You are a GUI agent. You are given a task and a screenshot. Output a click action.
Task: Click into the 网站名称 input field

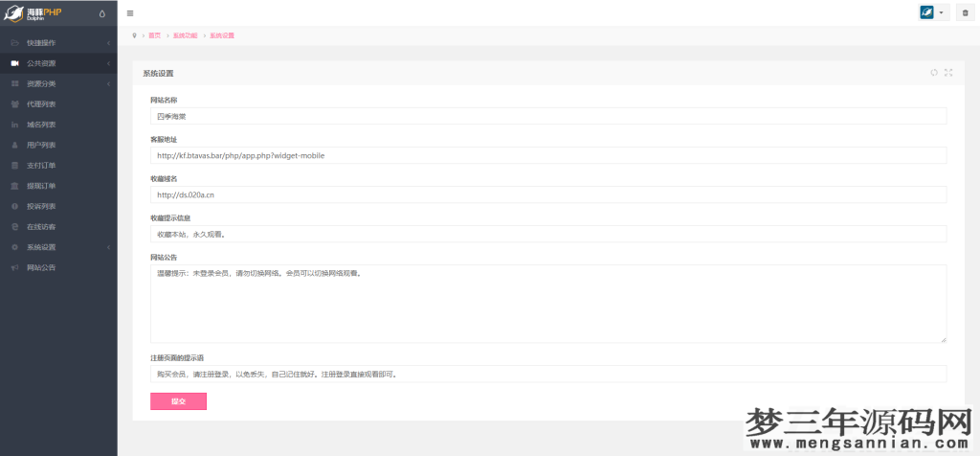pyautogui.click(x=547, y=116)
